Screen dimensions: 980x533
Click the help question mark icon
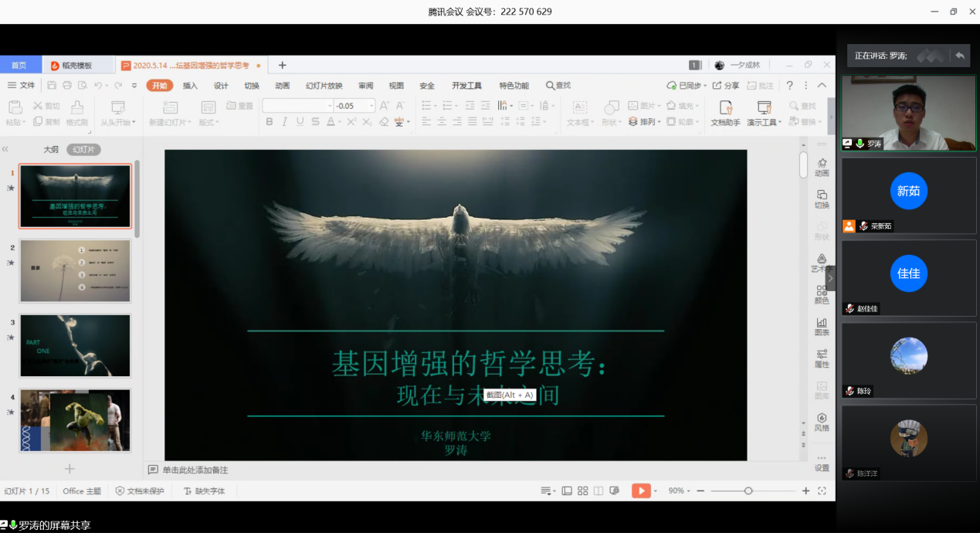pyautogui.click(x=789, y=86)
